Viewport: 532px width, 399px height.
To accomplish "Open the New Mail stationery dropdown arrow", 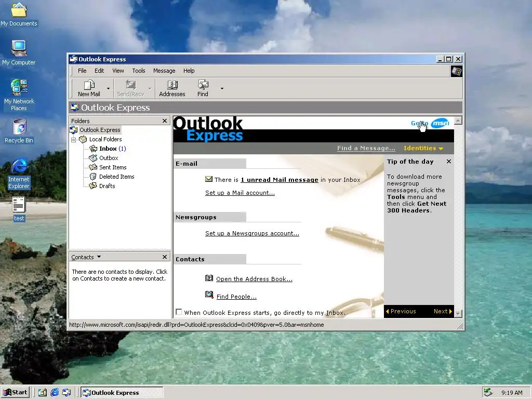I will (x=108, y=88).
